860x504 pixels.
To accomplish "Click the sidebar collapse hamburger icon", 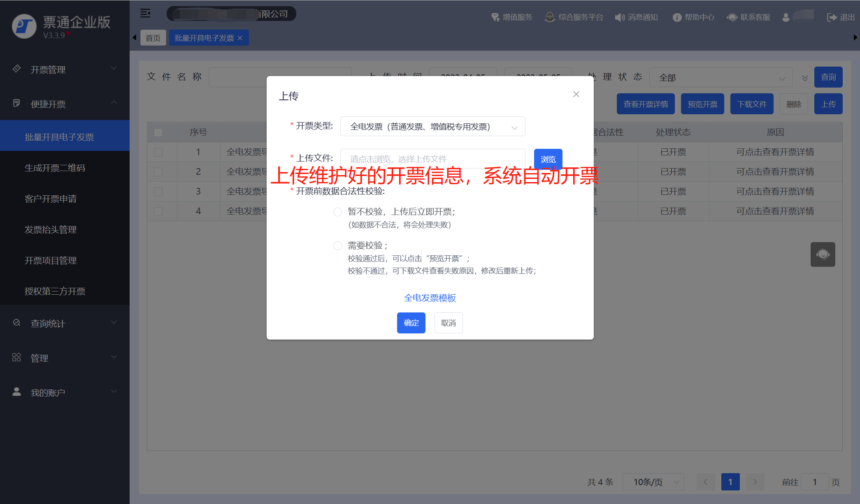I will [x=145, y=13].
